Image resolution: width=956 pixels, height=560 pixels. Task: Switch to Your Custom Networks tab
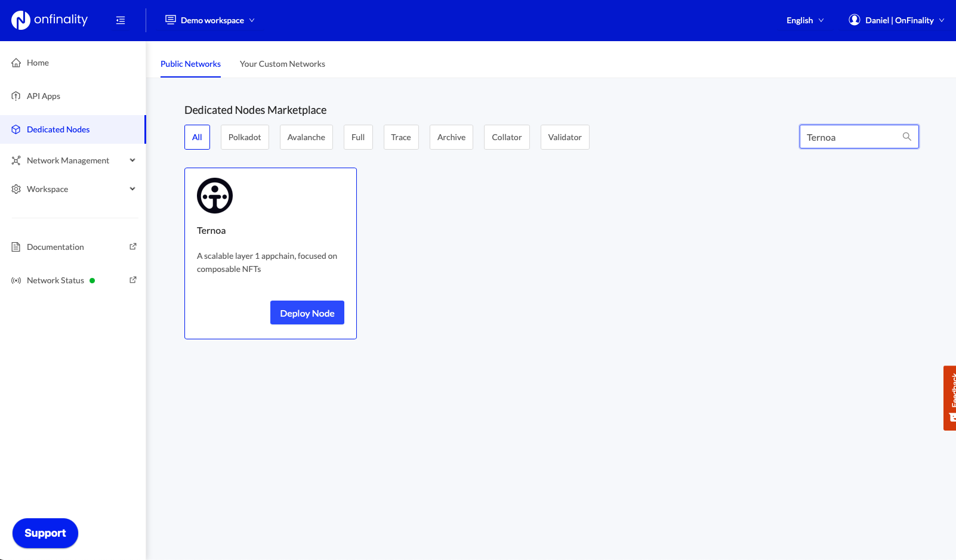[x=282, y=64]
